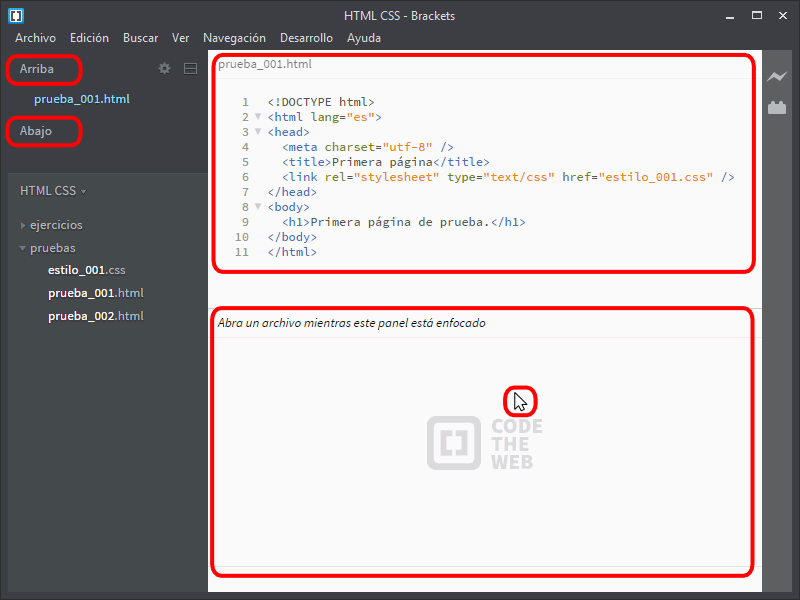Click the Arriba panel header
Screen dimensions: 800x600
click(x=37, y=69)
